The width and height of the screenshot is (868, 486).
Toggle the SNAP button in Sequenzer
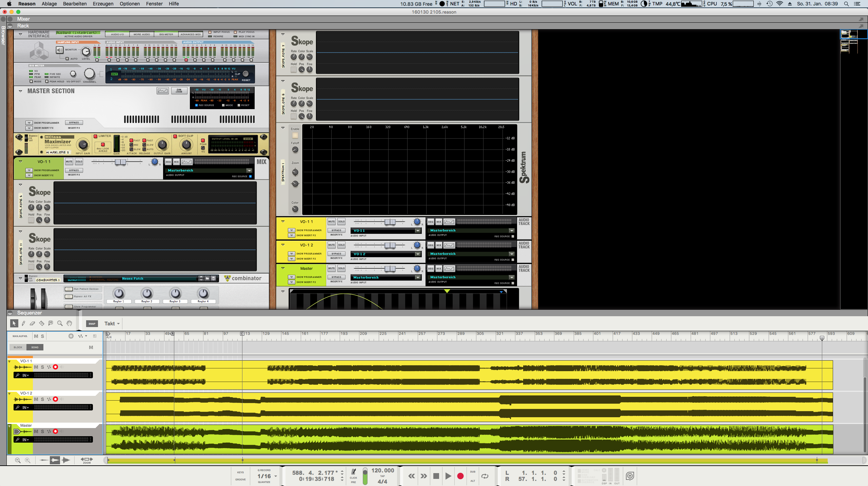(92, 324)
